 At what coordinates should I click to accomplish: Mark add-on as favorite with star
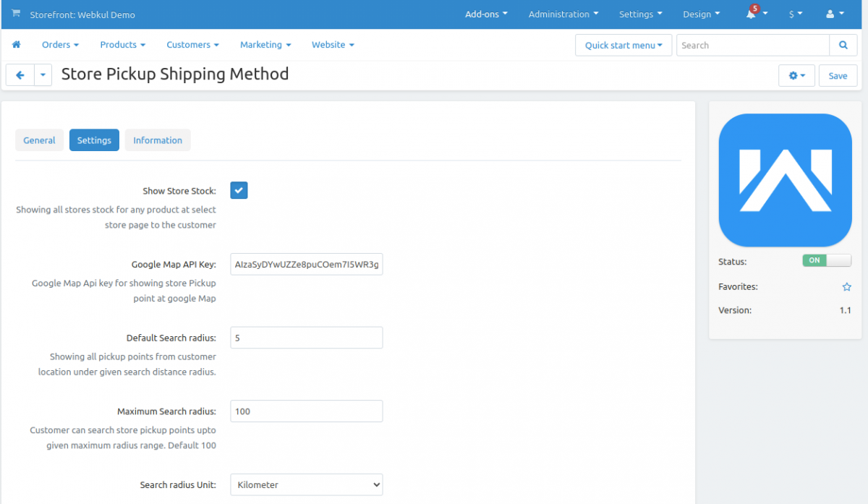coord(846,287)
